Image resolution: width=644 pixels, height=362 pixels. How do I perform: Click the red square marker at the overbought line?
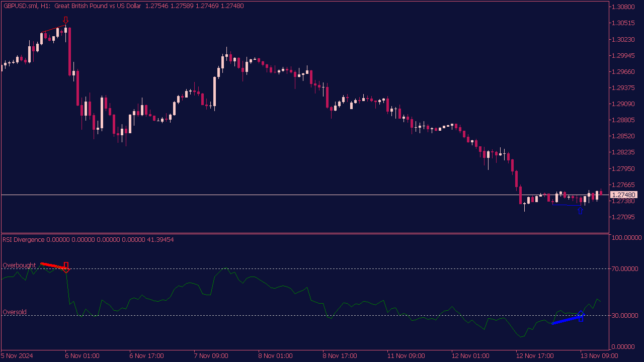(x=66, y=267)
